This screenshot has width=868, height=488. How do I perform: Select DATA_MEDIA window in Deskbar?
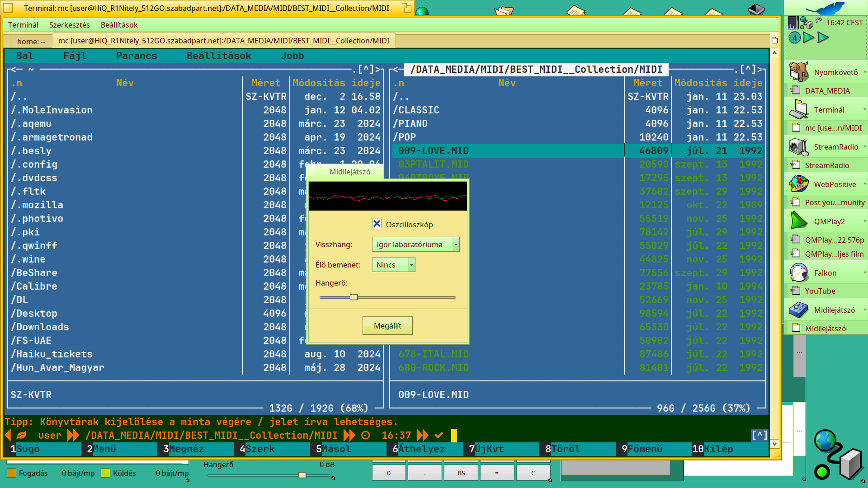click(x=827, y=91)
